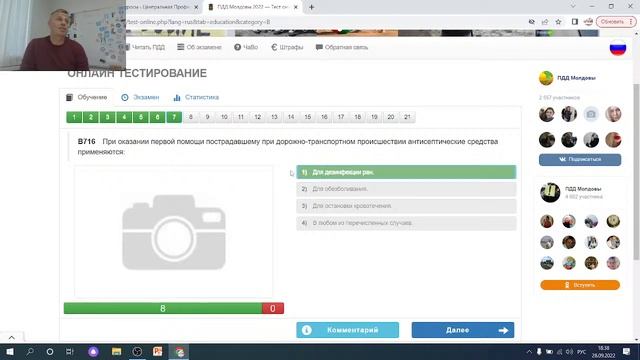Viewport: 640px width, 360px height.
Task: Open a new browser tab
Action: [x=311, y=7]
